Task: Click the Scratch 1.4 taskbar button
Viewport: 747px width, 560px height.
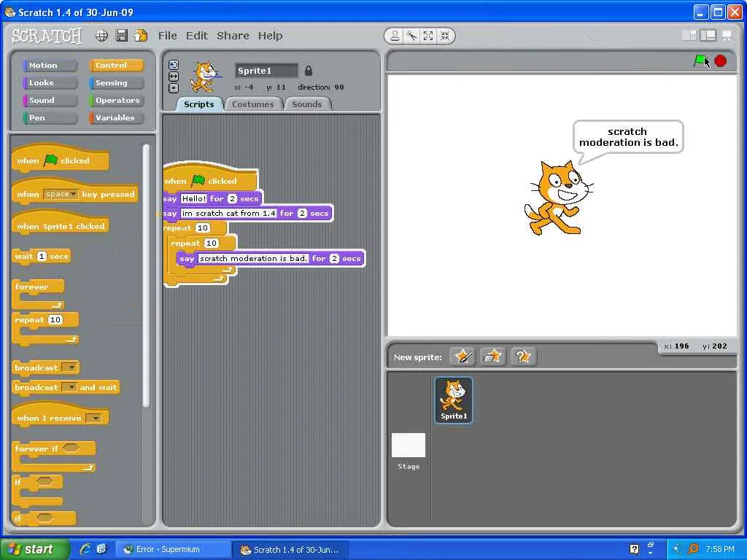Action: pos(290,550)
